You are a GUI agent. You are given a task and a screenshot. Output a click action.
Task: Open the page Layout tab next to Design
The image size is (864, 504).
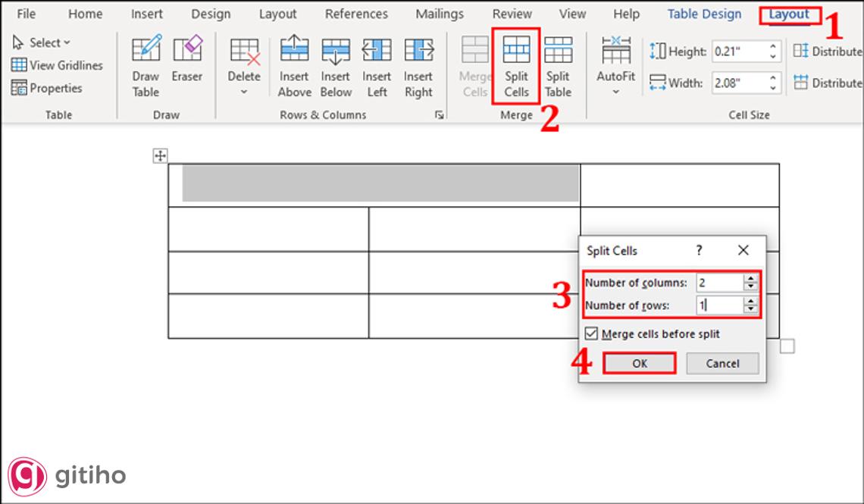click(277, 14)
